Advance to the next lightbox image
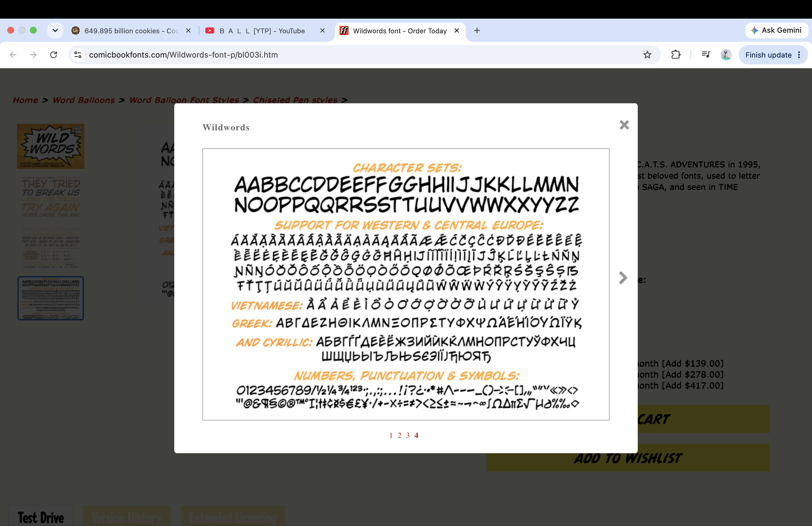Image resolution: width=812 pixels, height=526 pixels. (x=623, y=278)
